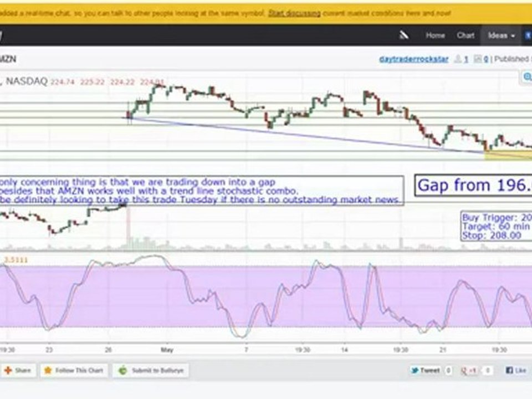Click the green bullseye icon on Submit button
The image size is (532, 399).
[x=122, y=371]
